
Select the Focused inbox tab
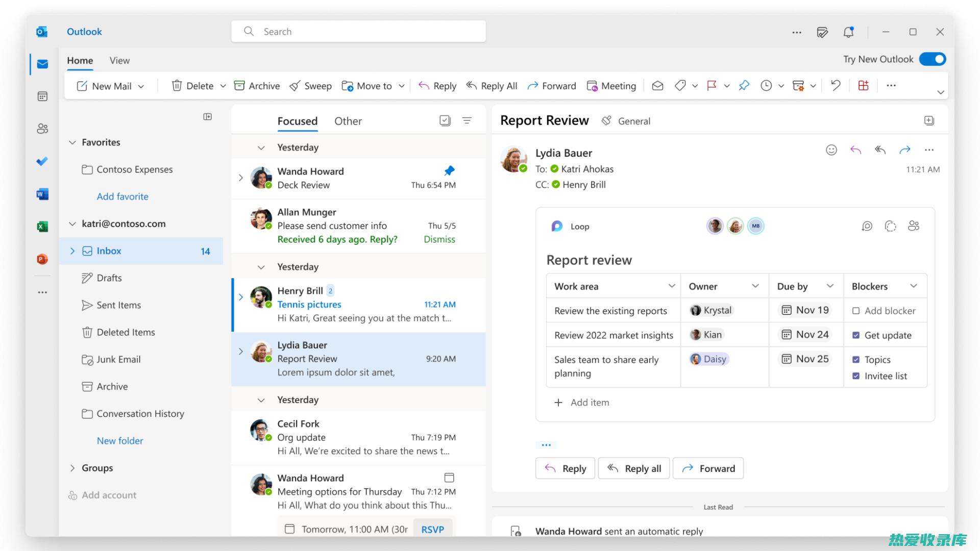pos(298,121)
